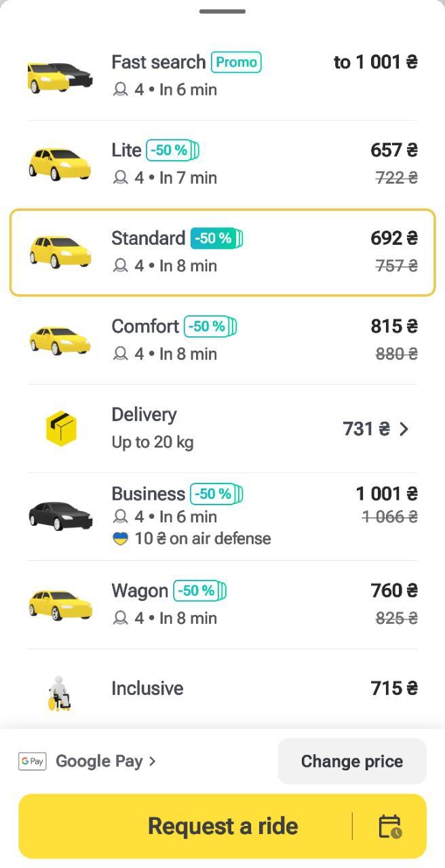
Task: Select the Standard ride option
Action: point(222,252)
